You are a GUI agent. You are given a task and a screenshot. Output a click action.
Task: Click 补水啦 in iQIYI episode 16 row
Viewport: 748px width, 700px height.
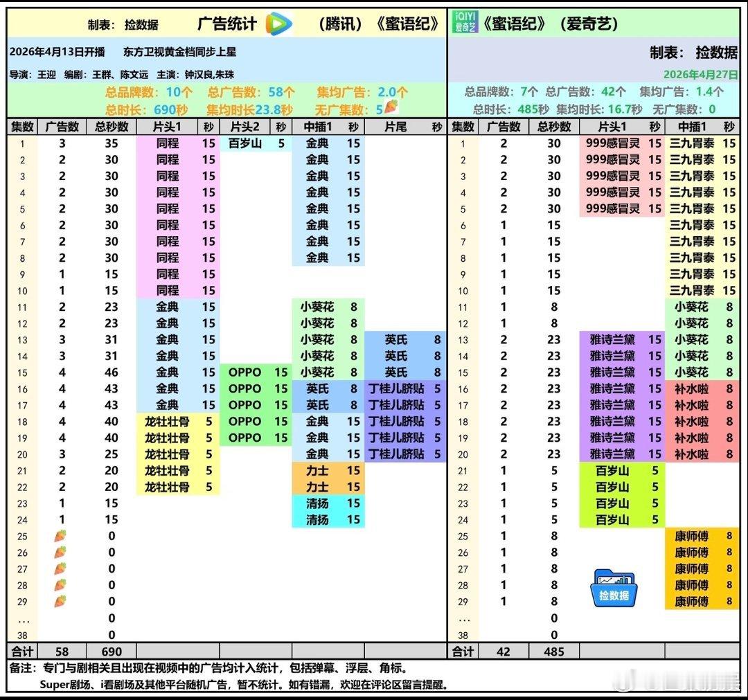tap(692, 388)
